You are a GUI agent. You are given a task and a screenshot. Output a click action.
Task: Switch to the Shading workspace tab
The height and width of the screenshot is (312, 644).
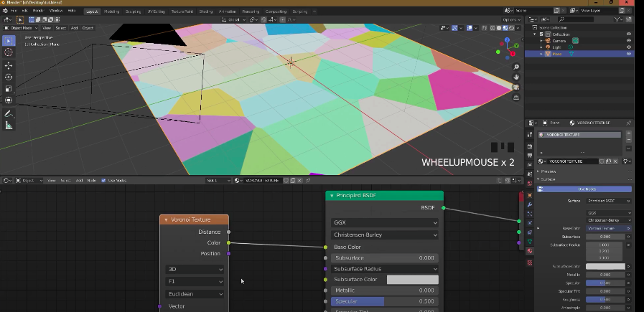coord(206,11)
